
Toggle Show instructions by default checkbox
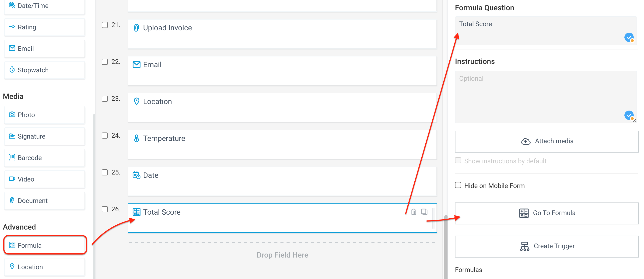[x=458, y=160]
